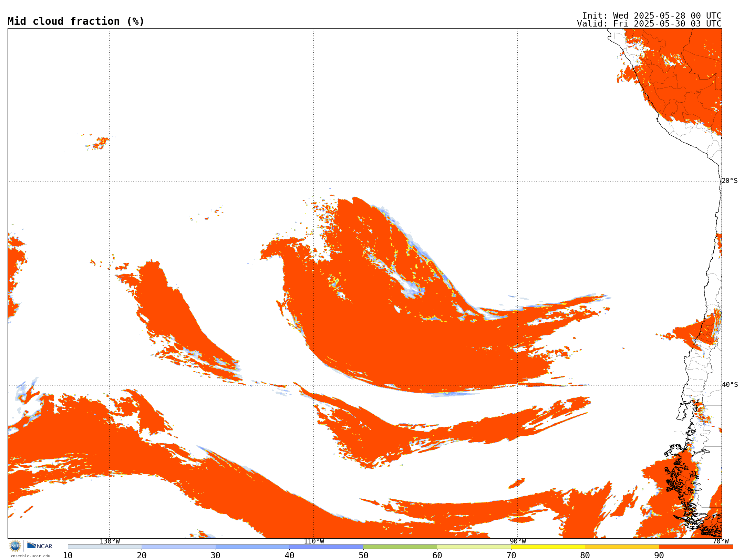Click the above-90 orange-red colorbar segment
Image resolution: width=744 pixels, height=560 pixels.
696,547
